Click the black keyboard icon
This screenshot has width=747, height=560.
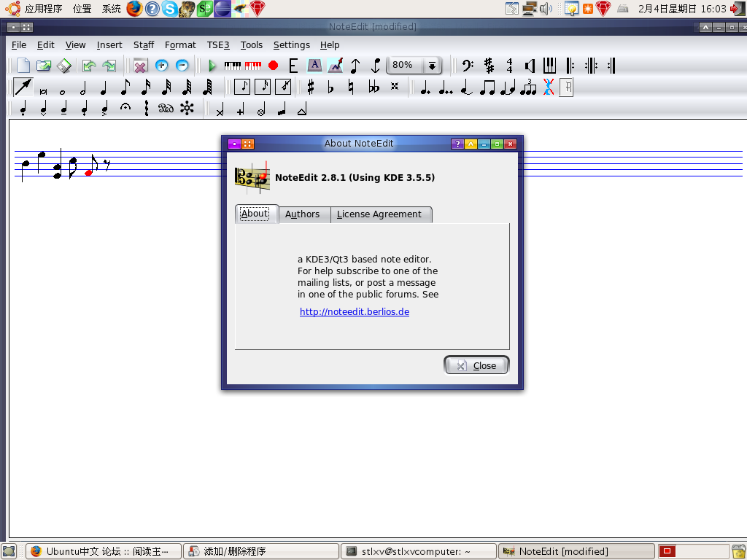coord(233,65)
